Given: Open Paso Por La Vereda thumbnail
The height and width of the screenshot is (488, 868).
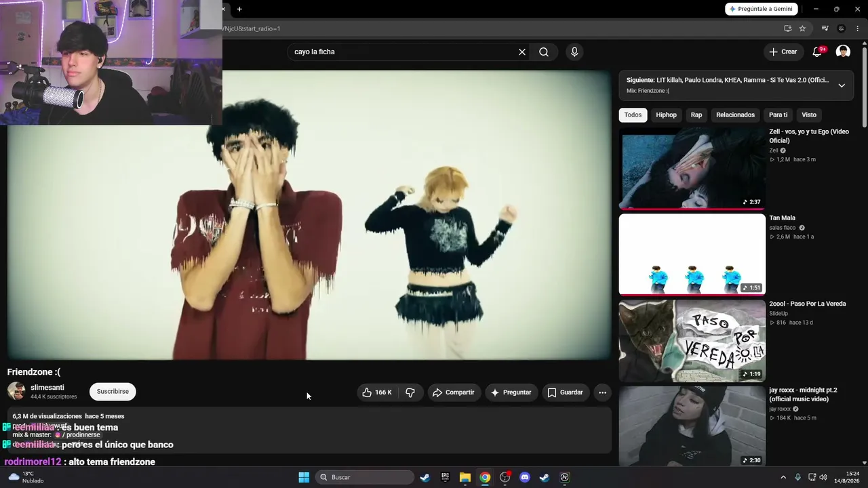Looking at the screenshot, I should tap(692, 341).
